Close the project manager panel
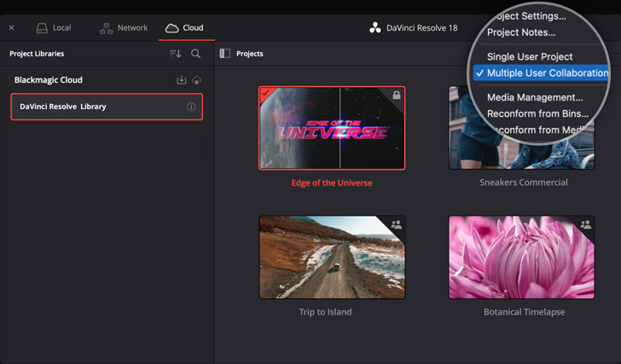621x364 pixels. click(12, 28)
